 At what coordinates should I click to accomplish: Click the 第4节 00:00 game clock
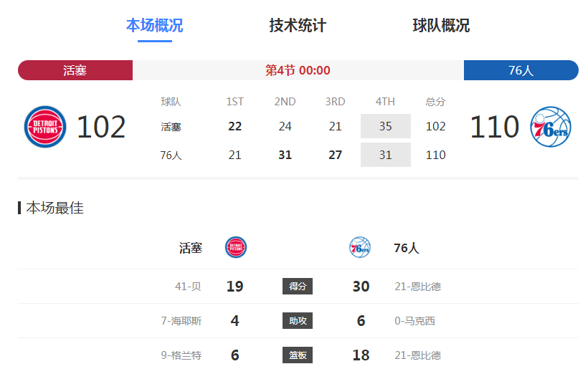click(x=298, y=70)
